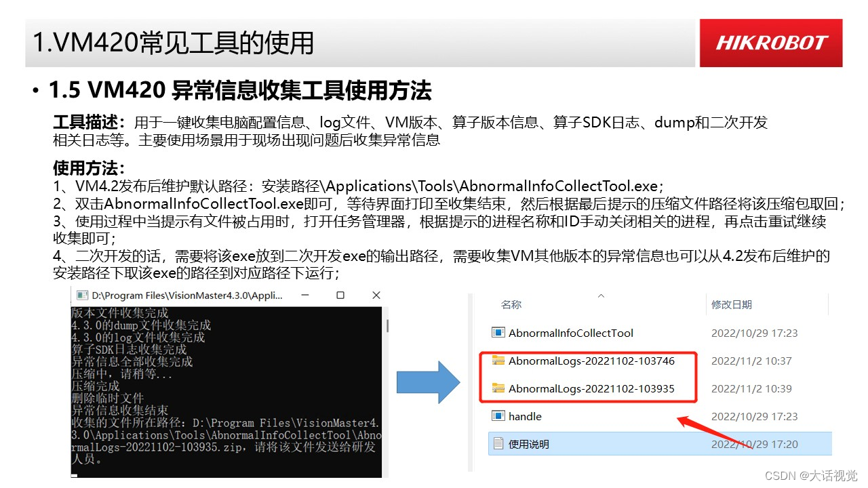
Task: Click the bold label '使用方法：'
Action: (x=90, y=168)
